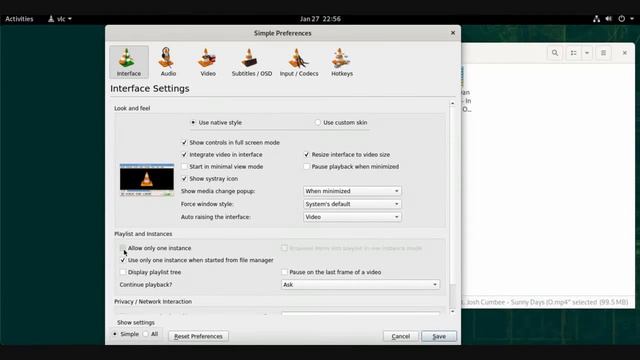Open the network status icon in the top bar
Image resolution: width=640 pixels, height=360 pixels.
coord(596,19)
